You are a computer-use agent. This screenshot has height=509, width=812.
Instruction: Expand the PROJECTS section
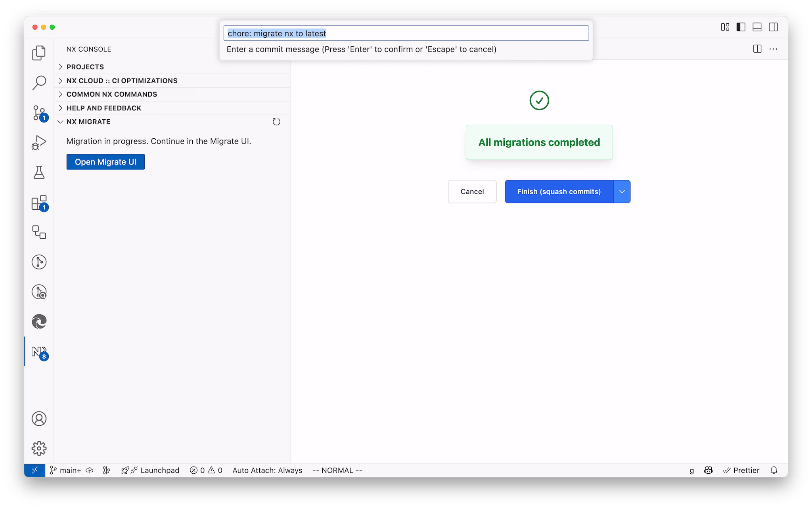(85, 67)
